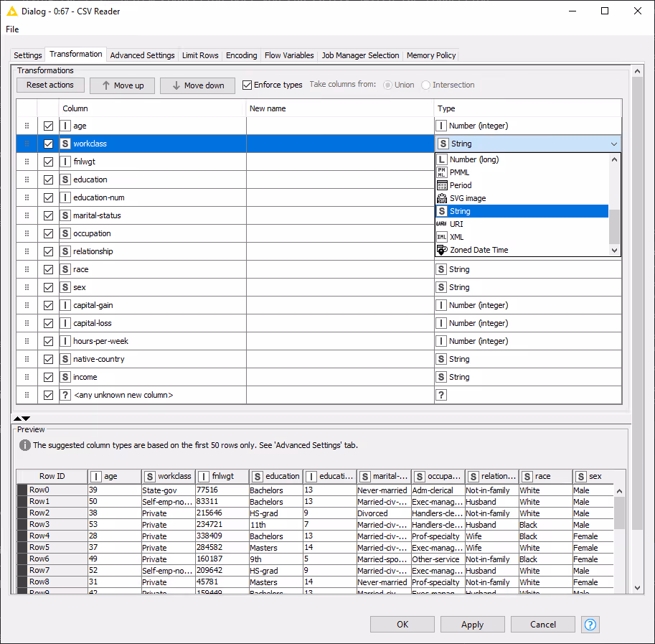
Task: Open type dropdown for race row
Action: coord(528,269)
